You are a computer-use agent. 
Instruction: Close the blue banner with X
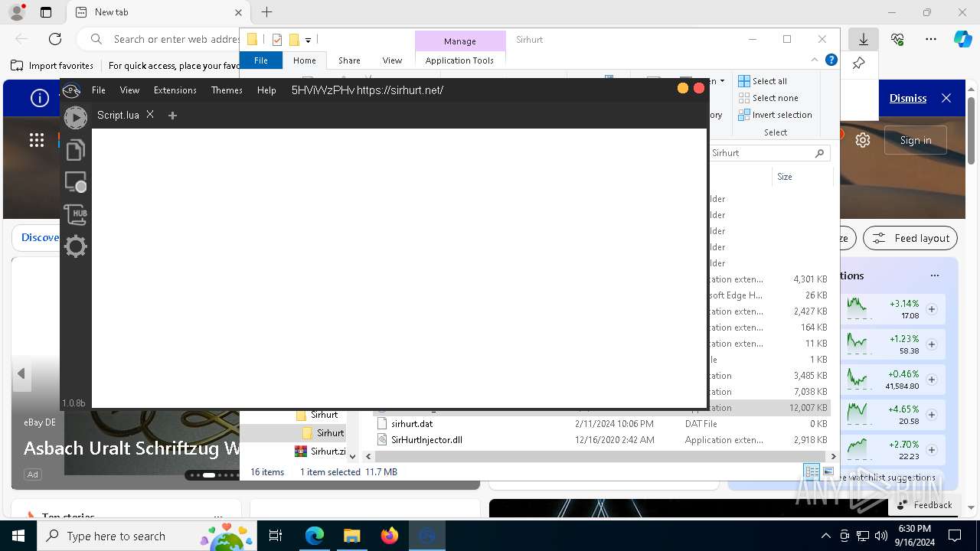pyautogui.click(x=946, y=98)
